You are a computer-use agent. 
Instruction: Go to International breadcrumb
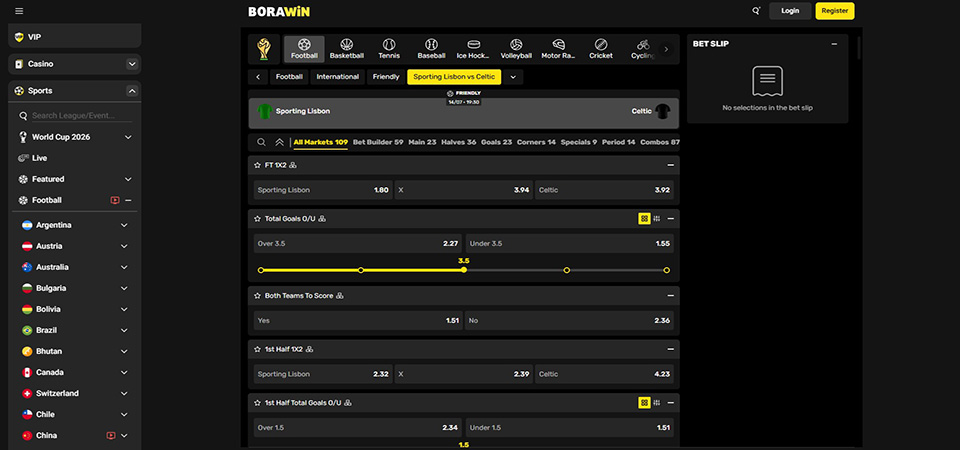(338, 77)
